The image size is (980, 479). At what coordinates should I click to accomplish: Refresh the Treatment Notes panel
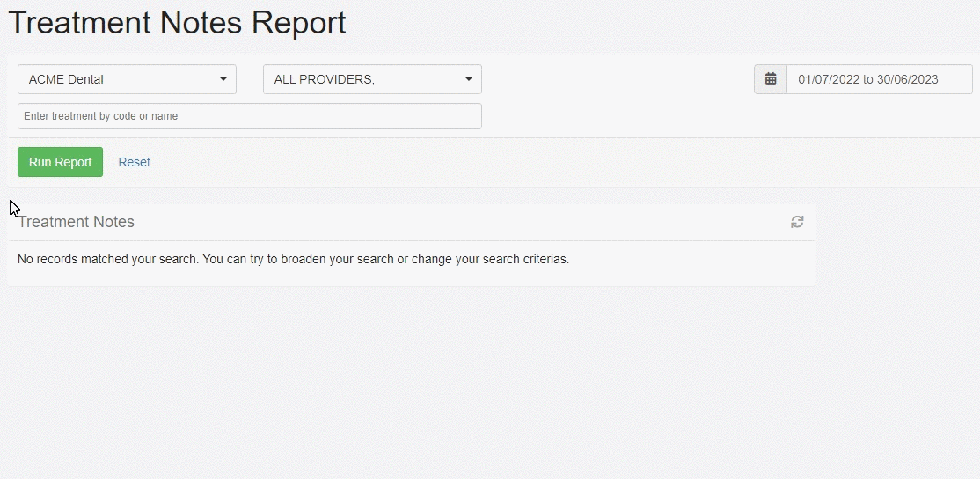(x=797, y=222)
